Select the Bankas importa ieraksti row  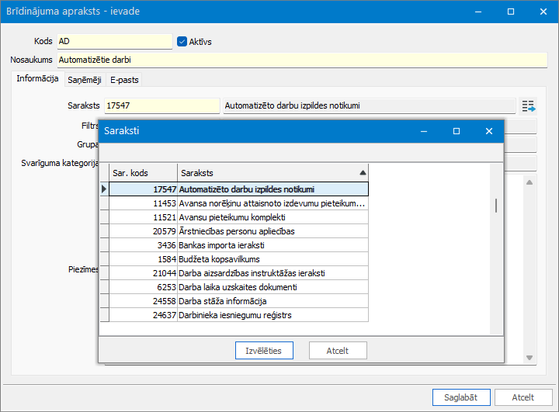[x=239, y=245]
